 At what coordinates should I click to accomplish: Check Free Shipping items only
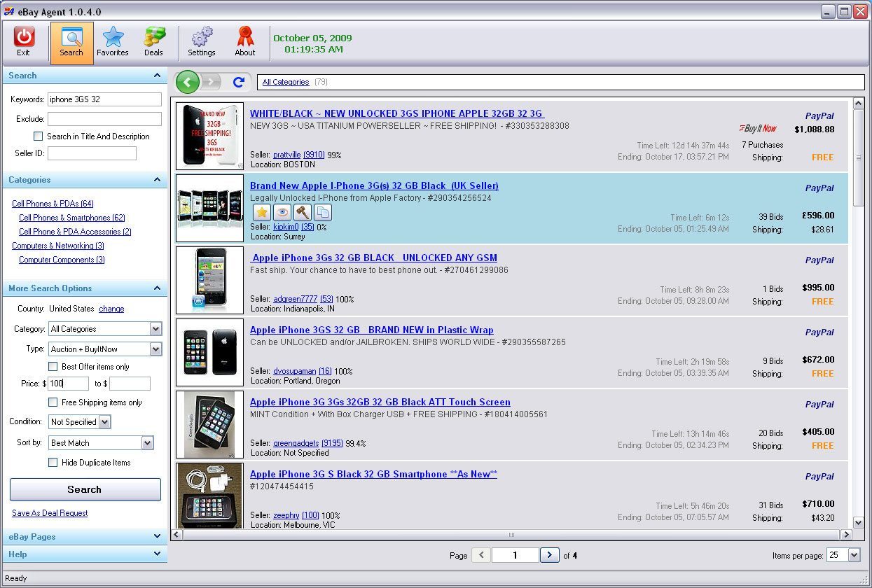pyautogui.click(x=53, y=402)
